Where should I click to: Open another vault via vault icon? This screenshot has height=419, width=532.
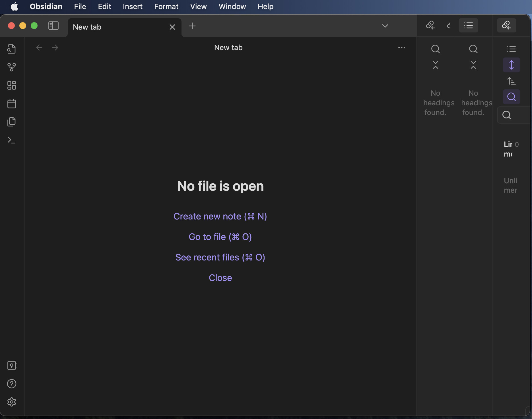[x=12, y=365]
